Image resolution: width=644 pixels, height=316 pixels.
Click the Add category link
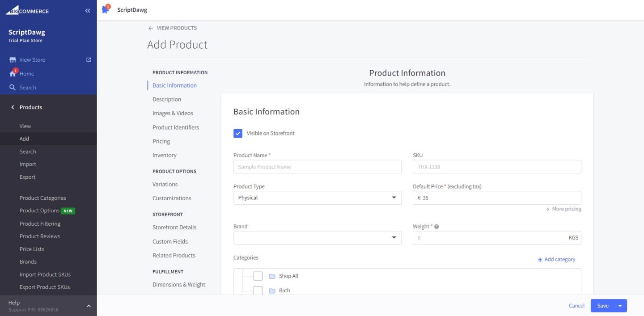556,259
